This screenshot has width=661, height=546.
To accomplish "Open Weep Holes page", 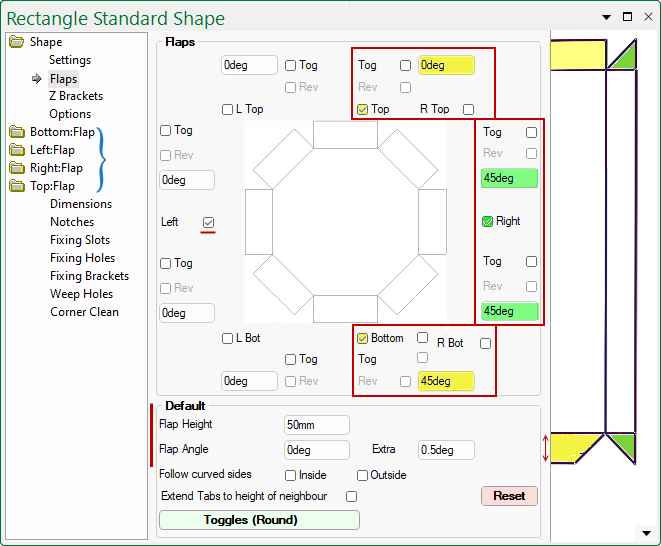I will [x=81, y=294].
